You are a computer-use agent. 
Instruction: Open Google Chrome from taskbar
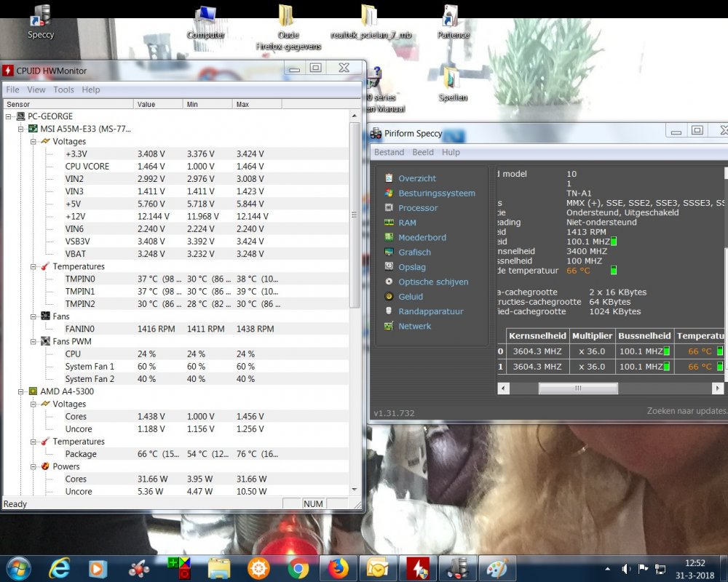298,567
